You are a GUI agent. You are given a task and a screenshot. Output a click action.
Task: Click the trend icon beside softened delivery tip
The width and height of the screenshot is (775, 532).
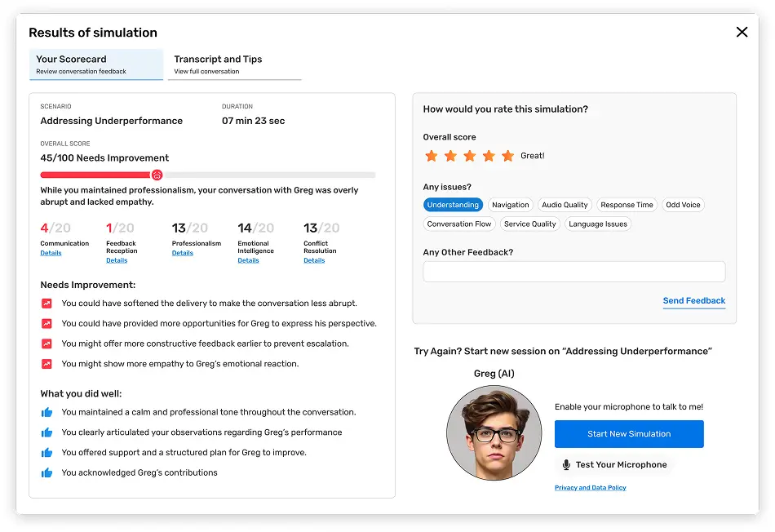(46, 304)
